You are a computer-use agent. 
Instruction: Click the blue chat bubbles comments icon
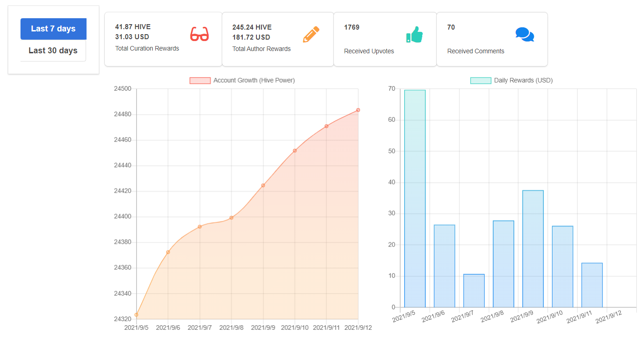pyautogui.click(x=525, y=35)
